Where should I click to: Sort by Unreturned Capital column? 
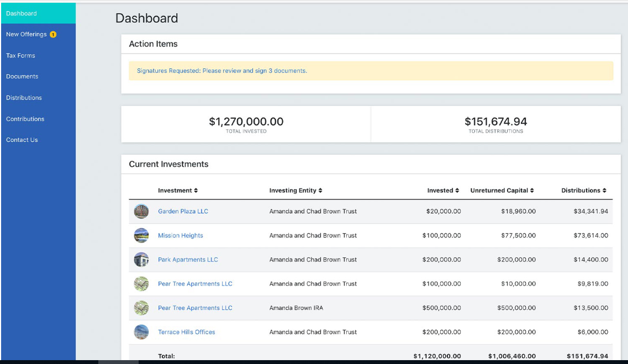pyautogui.click(x=532, y=191)
